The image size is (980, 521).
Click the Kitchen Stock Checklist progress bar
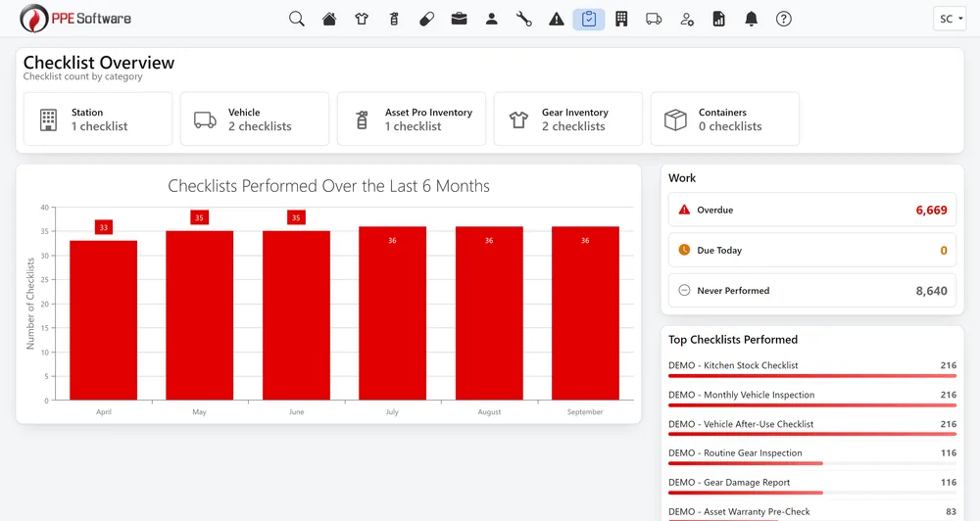(811, 376)
